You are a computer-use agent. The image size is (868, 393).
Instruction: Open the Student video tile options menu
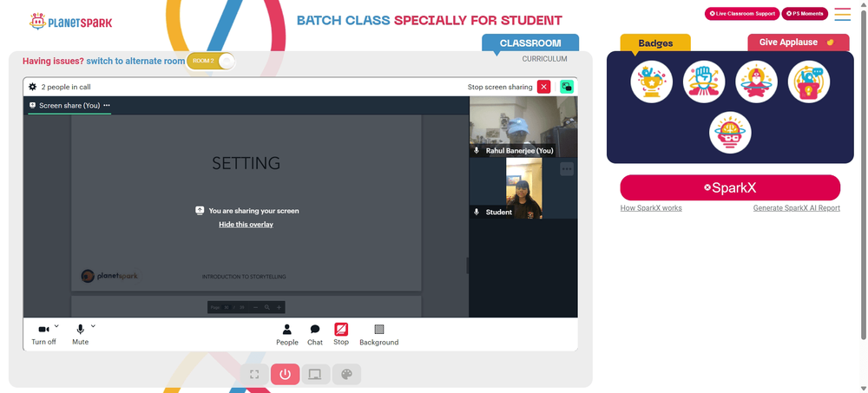click(x=566, y=169)
